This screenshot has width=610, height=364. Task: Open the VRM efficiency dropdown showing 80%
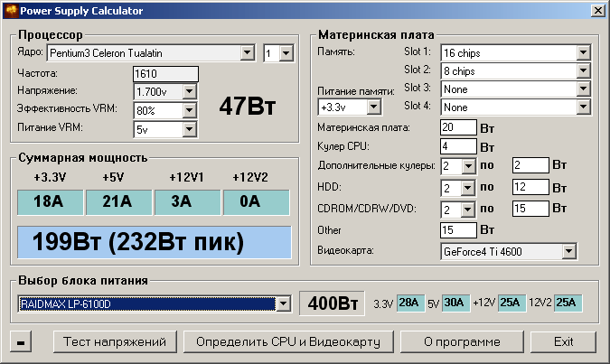165,110
